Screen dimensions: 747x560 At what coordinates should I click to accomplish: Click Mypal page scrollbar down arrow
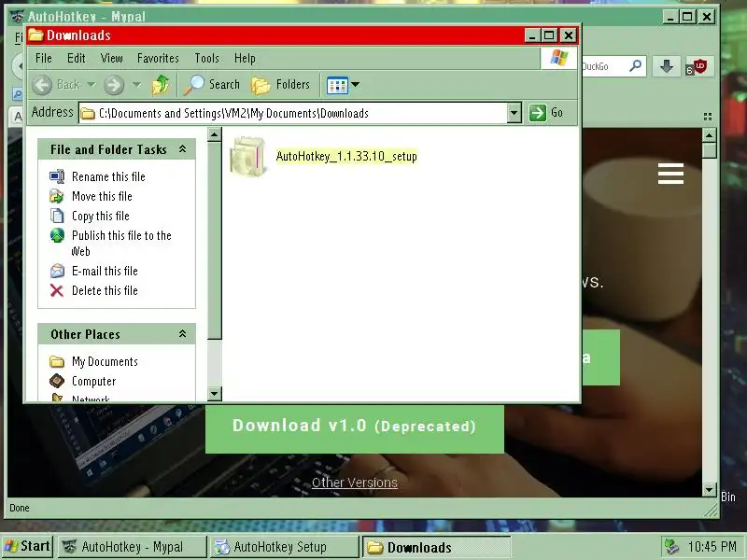pyautogui.click(x=710, y=489)
